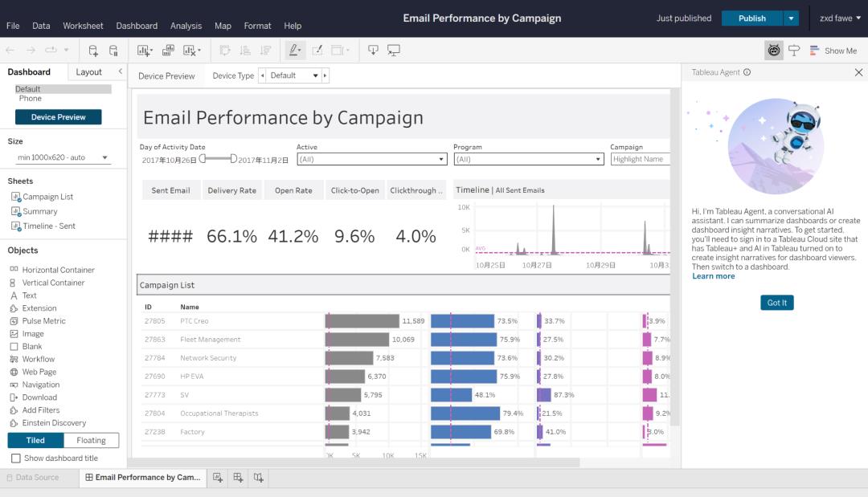Switch to Floating layout mode
This screenshot has height=497, width=868.
(91, 440)
